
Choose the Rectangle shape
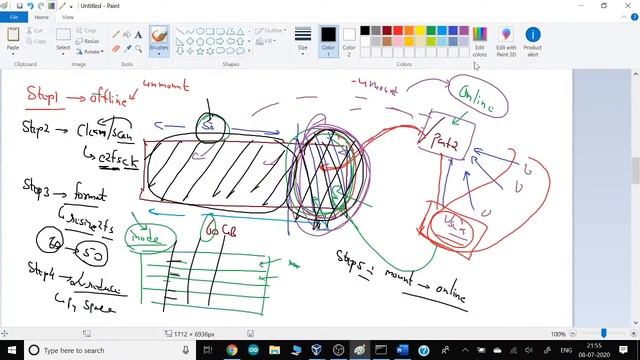pyautogui.click(x=210, y=31)
